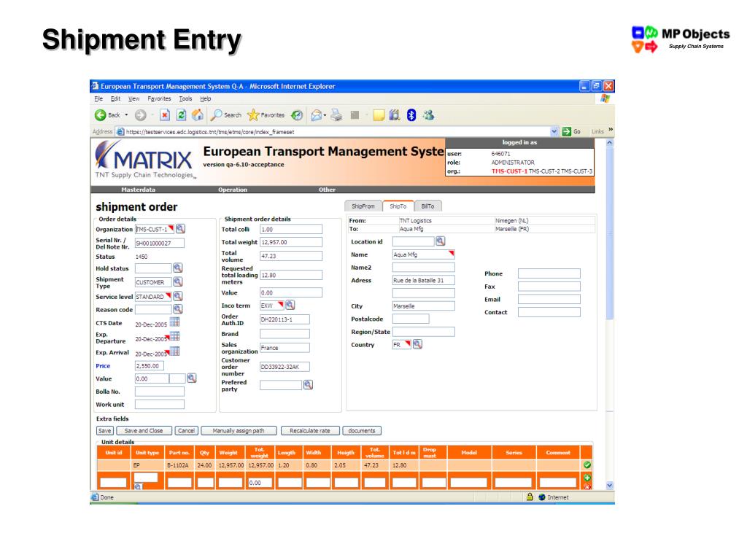The height and width of the screenshot is (560, 747).
Task: Click the Messenger toolbar icon
Action: pyautogui.click(x=428, y=115)
